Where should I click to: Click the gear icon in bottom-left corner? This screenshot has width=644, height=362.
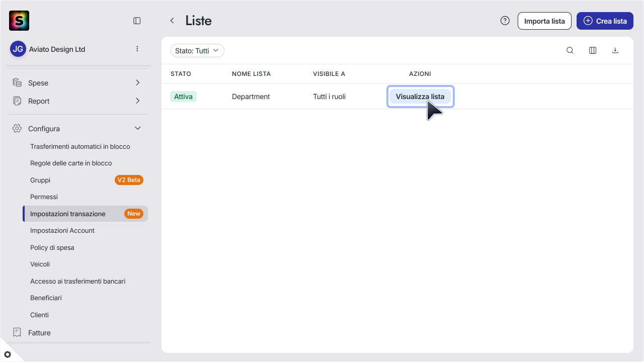[x=8, y=354]
